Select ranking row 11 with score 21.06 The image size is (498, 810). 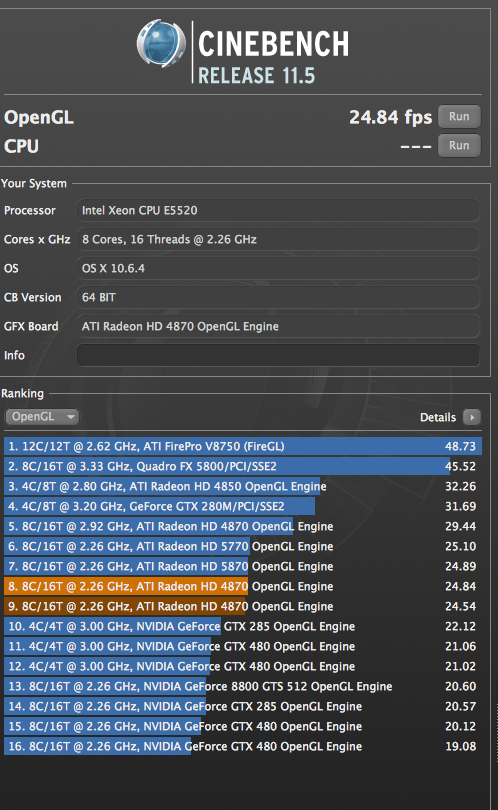(x=243, y=646)
